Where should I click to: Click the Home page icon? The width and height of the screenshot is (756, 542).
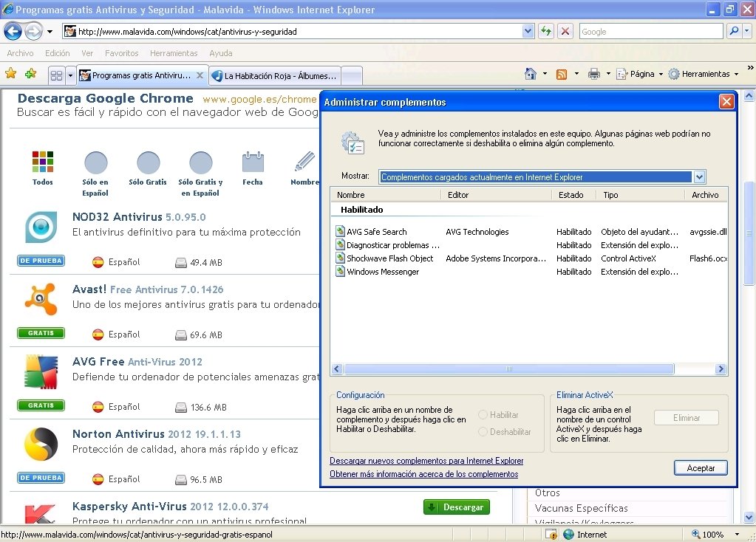[531, 74]
